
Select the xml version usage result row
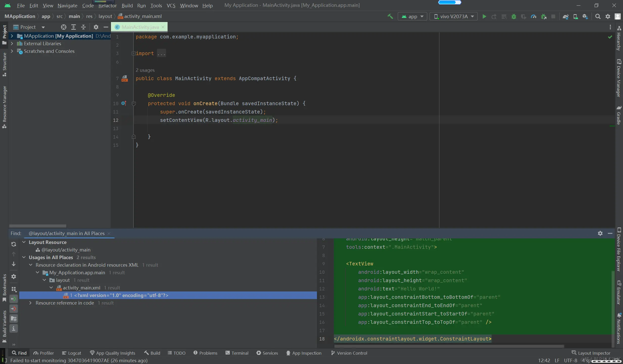click(x=168, y=295)
